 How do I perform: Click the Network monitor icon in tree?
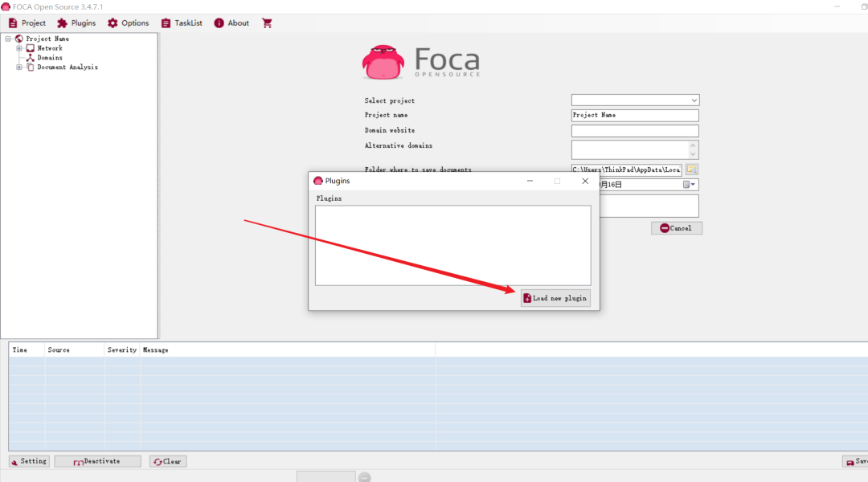(31, 48)
